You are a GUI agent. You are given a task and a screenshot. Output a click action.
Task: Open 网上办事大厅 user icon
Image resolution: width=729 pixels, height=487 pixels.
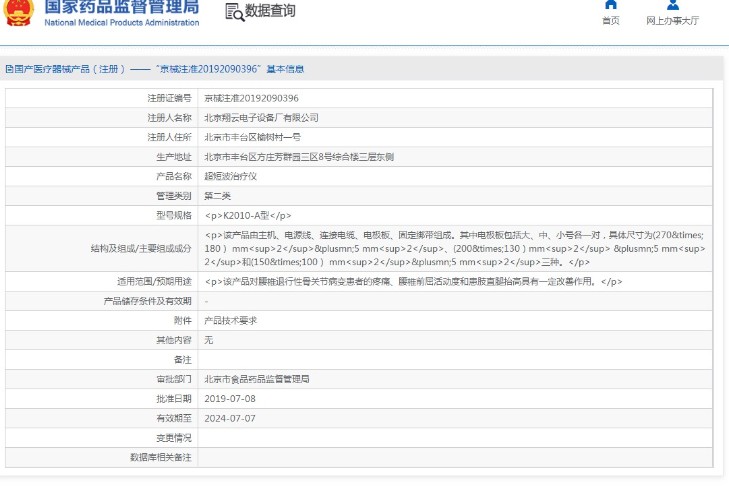672,5
